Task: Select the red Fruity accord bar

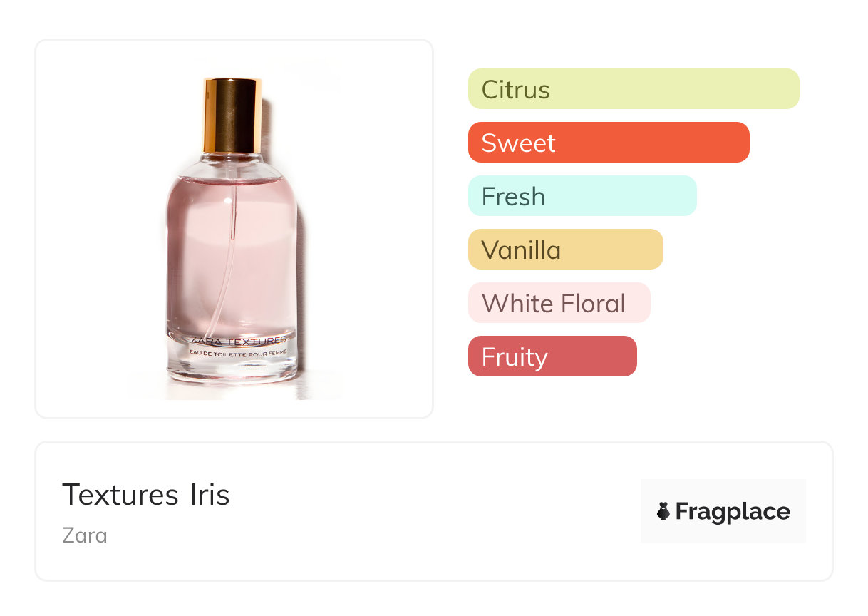Action: [552, 356]
